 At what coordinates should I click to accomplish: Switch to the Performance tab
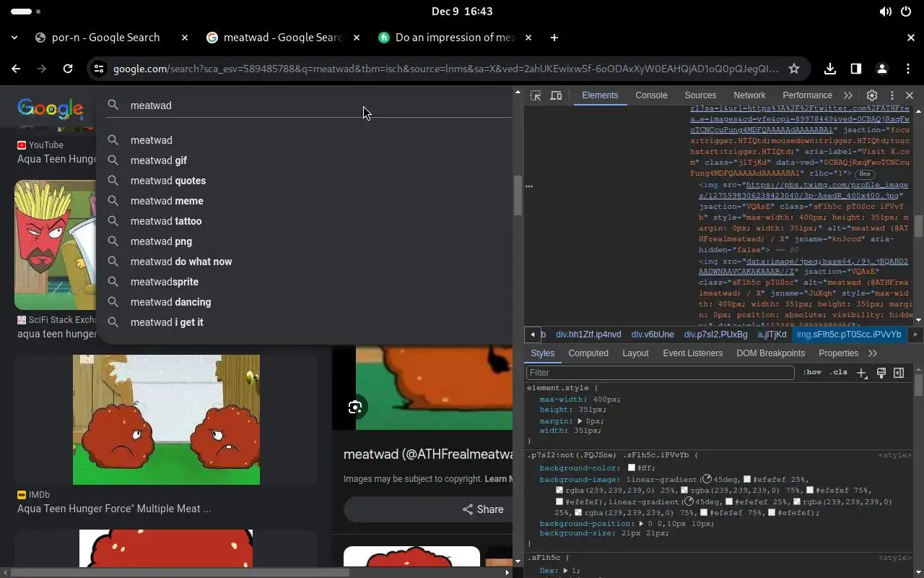807,95
